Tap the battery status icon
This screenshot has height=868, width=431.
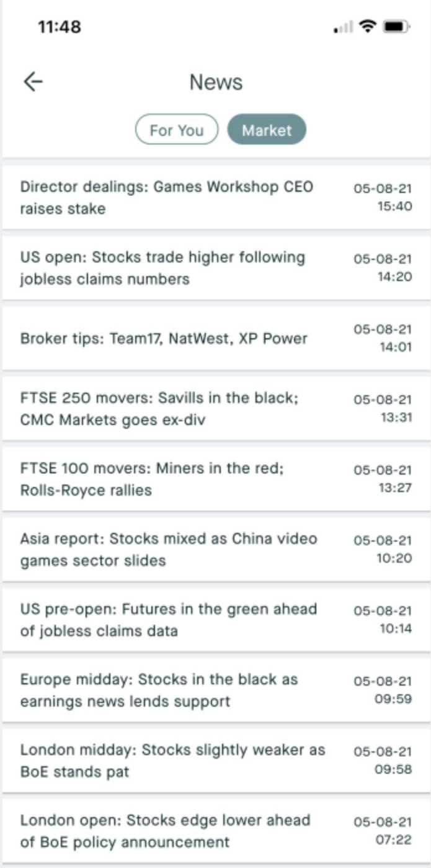[396, 27]
